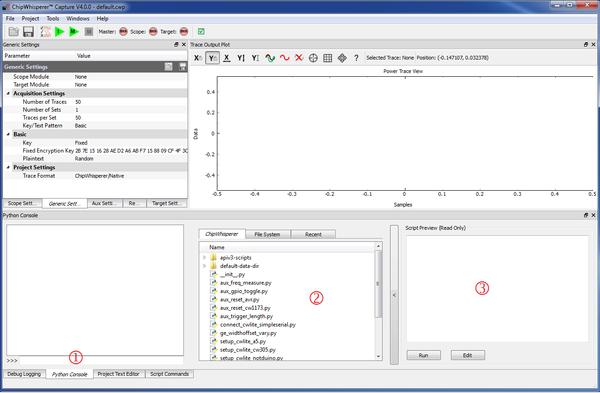Click the X default scale icon
Viewport: 600px width, 393px height.
pos(227,58)
